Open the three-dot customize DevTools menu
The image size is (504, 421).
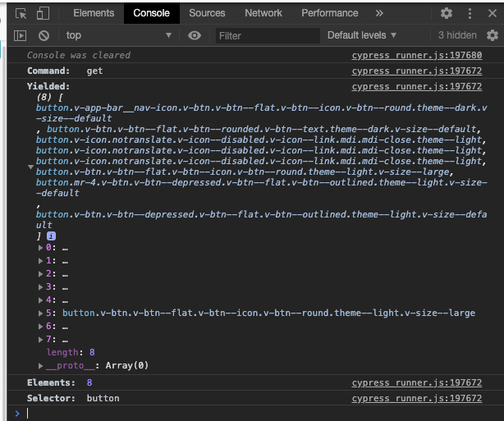[x=470, y=13]
